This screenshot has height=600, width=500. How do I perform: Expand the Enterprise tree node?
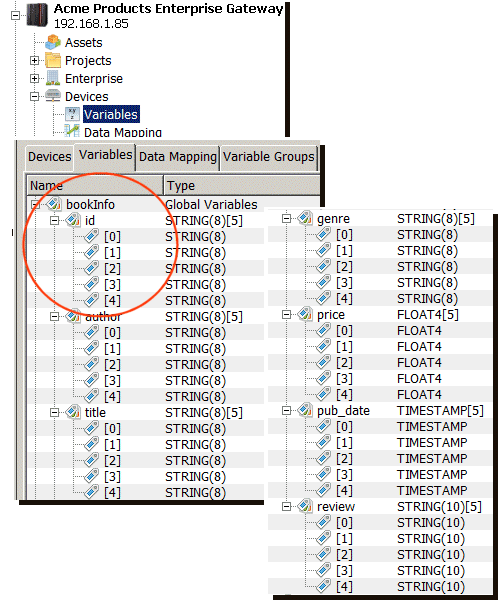[34, 78]
